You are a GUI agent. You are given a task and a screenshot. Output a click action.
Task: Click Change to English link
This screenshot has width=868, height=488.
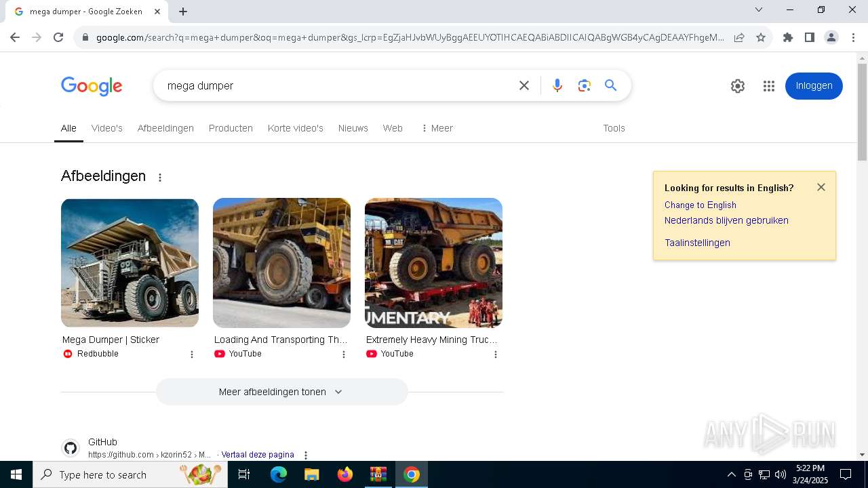click(701, 205)
